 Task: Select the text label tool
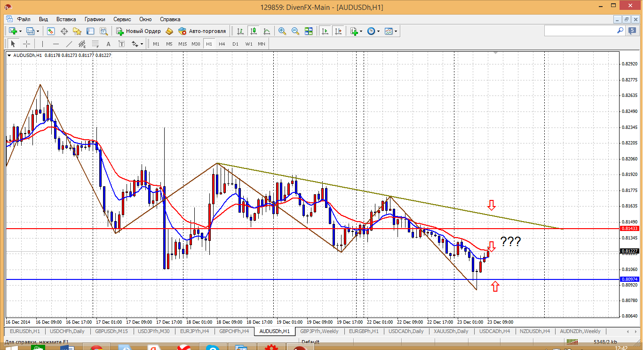point(122,44)
